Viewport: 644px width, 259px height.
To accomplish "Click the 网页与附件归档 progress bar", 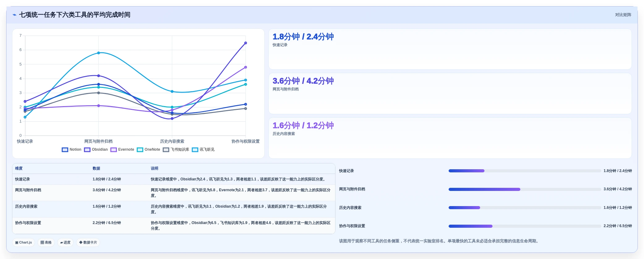I will (525, 189).
